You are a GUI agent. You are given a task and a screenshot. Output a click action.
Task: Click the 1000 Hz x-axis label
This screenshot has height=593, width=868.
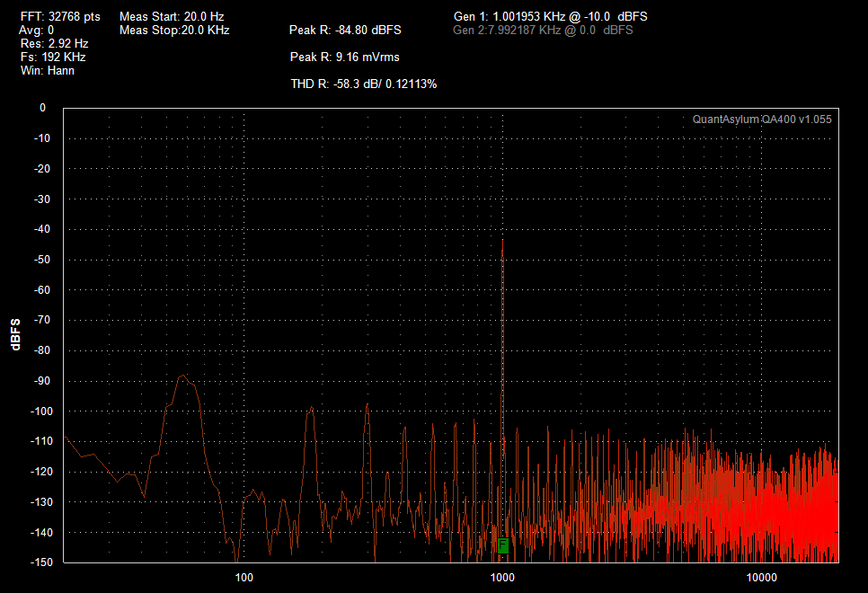pyautogui.click(x=502, y=578)
